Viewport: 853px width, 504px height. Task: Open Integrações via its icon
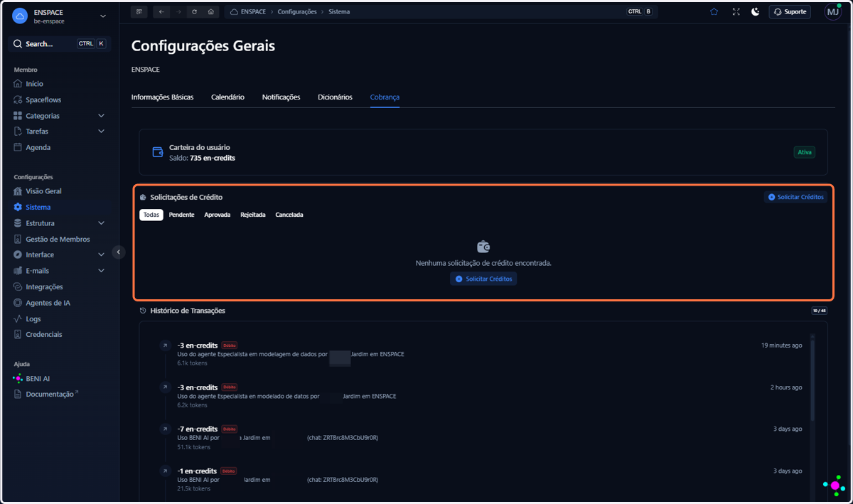[x=18, y=286]
